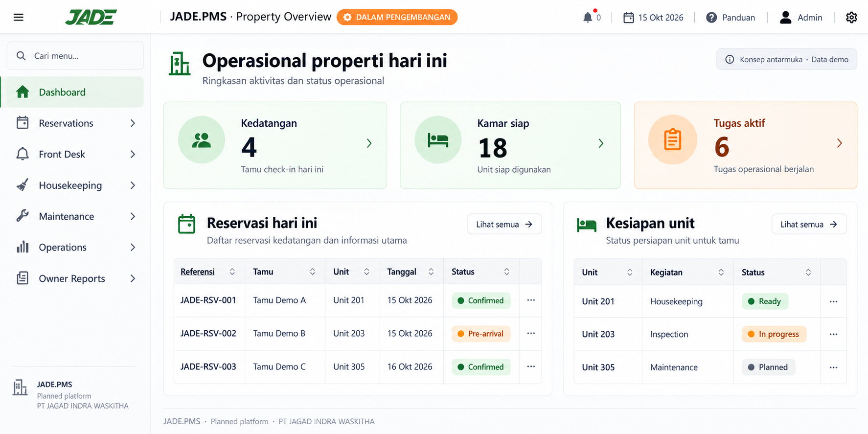Viewport: 868px width, 434px height.
Task: Click the Pre-arrival status badge
Action: [x=481, y=334]
